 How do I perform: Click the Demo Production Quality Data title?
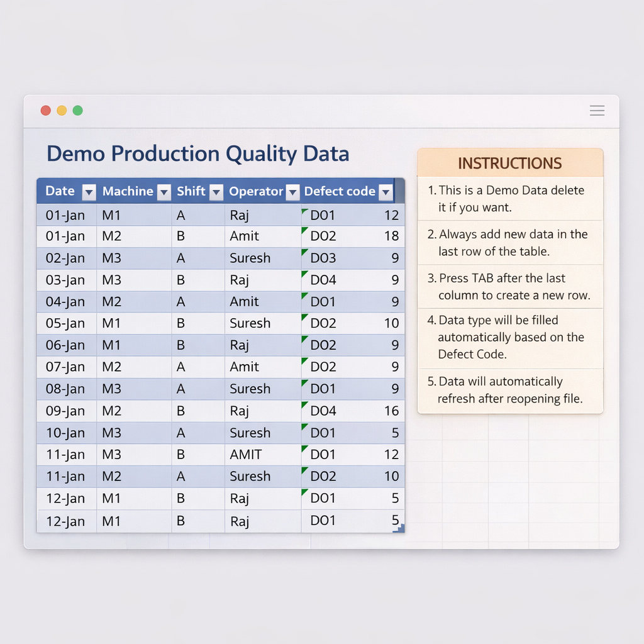197,154
